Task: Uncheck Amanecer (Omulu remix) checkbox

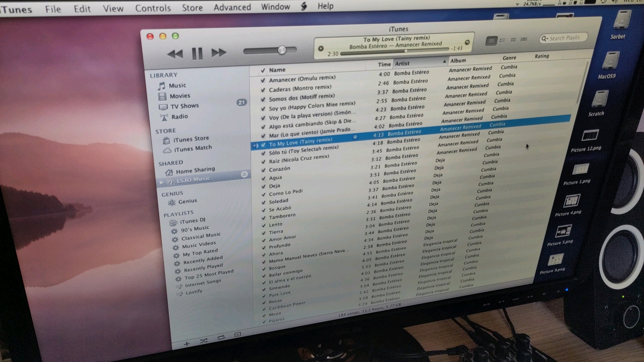Action: (x=263, y=80)
